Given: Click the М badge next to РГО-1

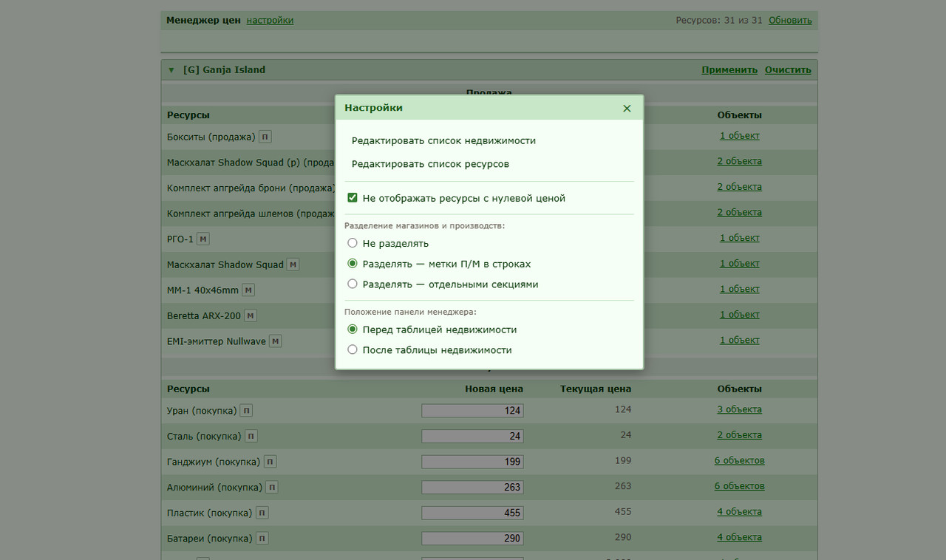Looking at the screenshot, I should pos(204,239).
